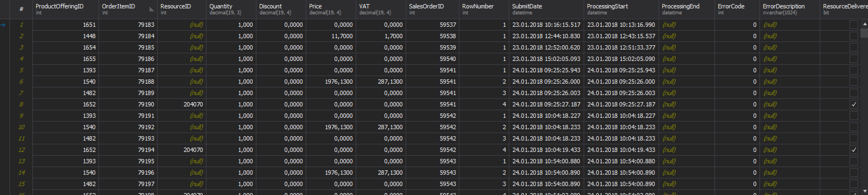Click the ProcessingEnd column header
Viewport: 868px width, 195px height.
tap(686, 9)
